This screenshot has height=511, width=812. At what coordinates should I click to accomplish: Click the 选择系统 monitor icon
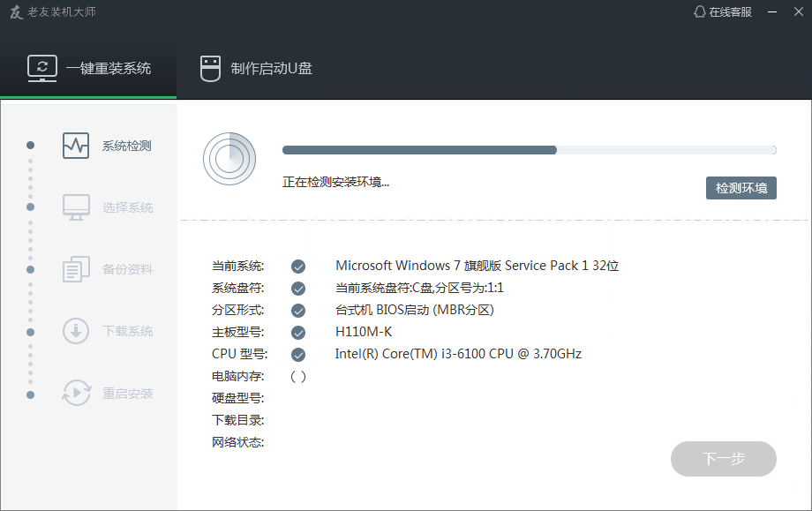pyautogui.click(x=76, y=207)
